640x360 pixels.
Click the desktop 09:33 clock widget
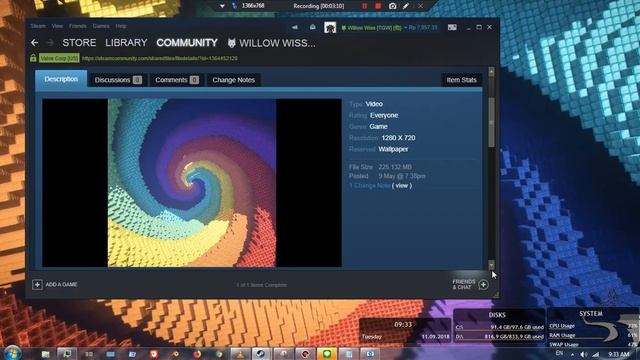coord(403,325)
